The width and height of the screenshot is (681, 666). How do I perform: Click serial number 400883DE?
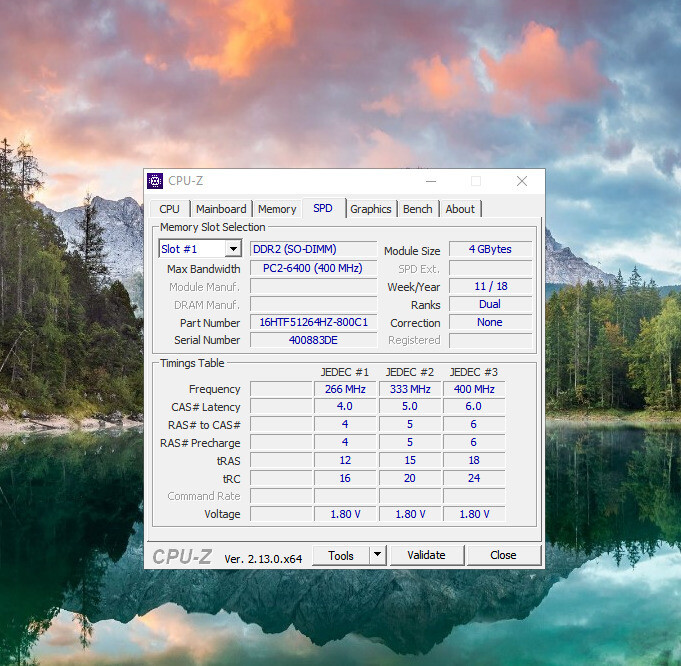pos(313,340)
